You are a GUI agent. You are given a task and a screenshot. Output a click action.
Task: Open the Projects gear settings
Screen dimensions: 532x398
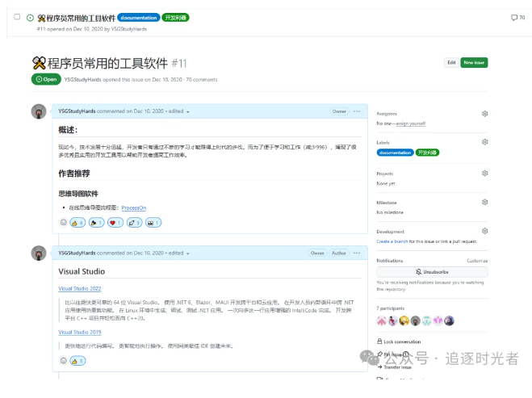click(484, 173)
